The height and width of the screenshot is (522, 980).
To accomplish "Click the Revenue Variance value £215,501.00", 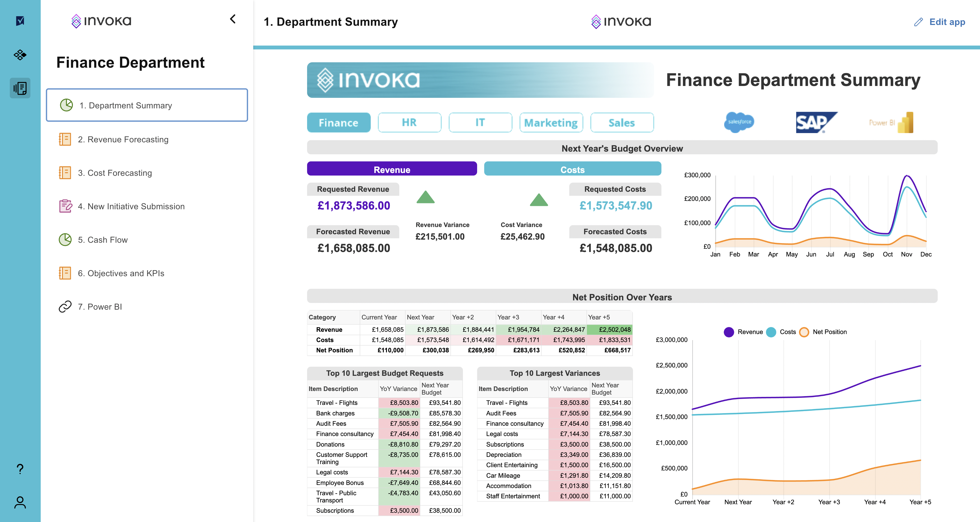I will coord(440,237).
